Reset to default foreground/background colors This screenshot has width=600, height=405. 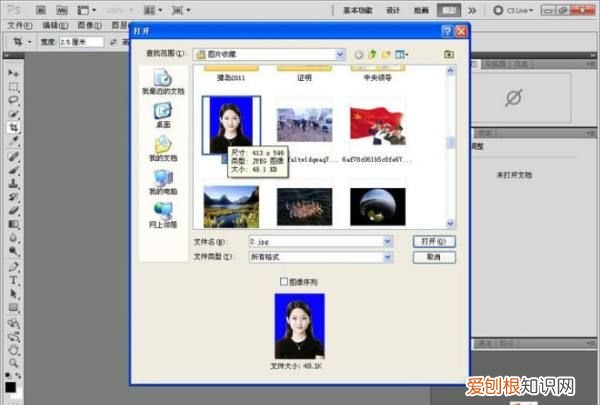click(7, 376)
